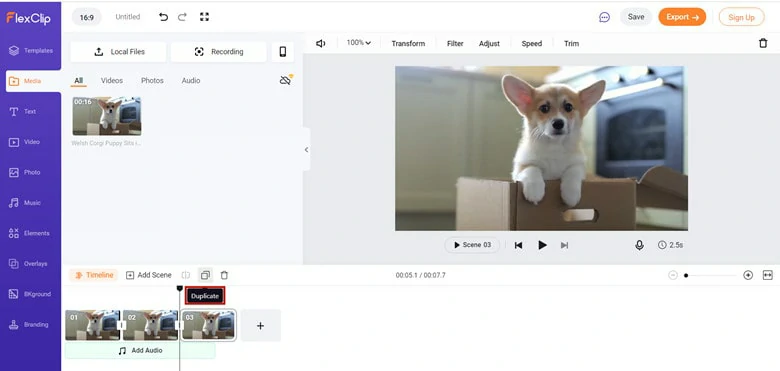The height and width of the screenshot is (371, 780).
Task: Click the split scene icon
Action: [x=186, y=275]
